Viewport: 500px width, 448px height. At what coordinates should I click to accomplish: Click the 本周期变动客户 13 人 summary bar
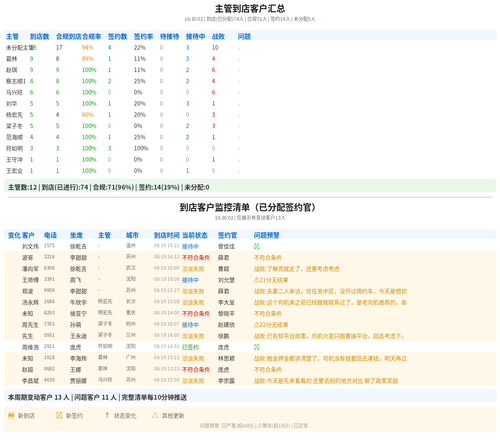tap(250, 397)
